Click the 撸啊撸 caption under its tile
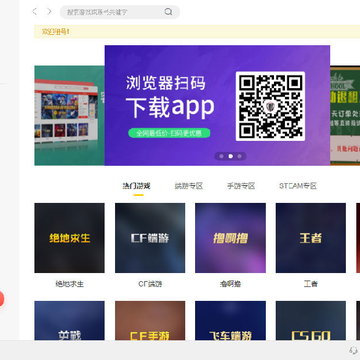Image resolution: width=360 pixels, height=360 pixels. point(230,284)
